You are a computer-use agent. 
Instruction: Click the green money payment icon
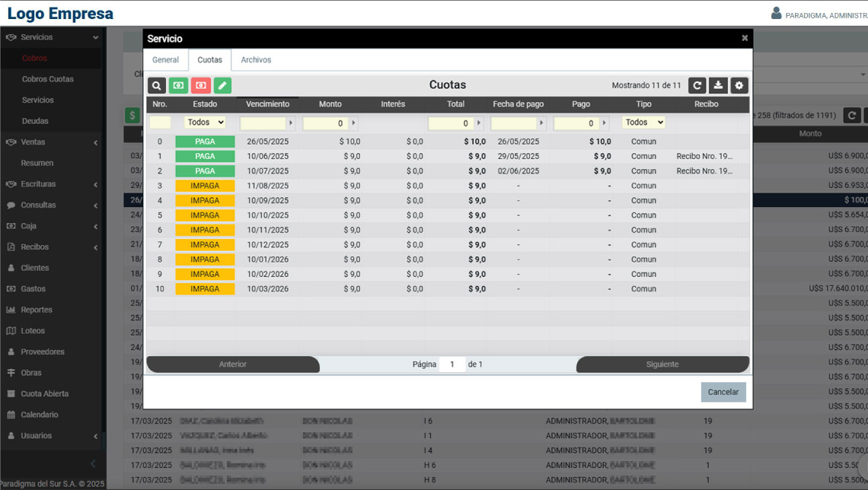[178, 86]
